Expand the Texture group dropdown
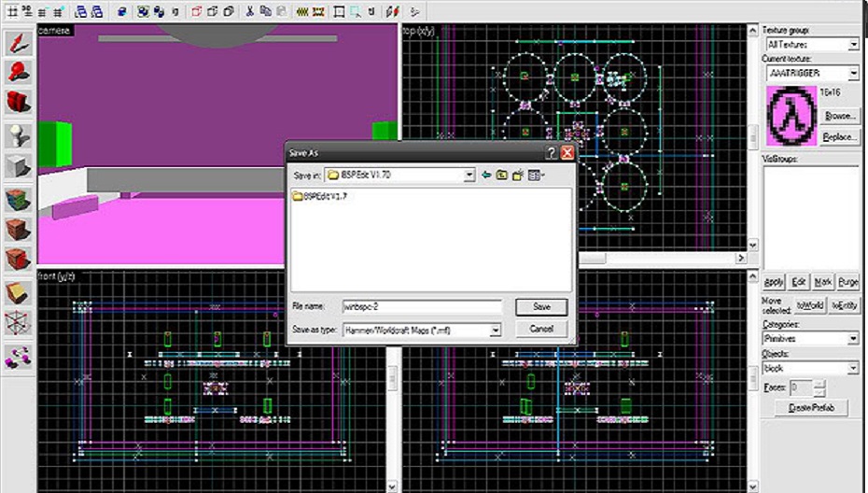Viewport: 868px width, 493px height. coord(853,45)
